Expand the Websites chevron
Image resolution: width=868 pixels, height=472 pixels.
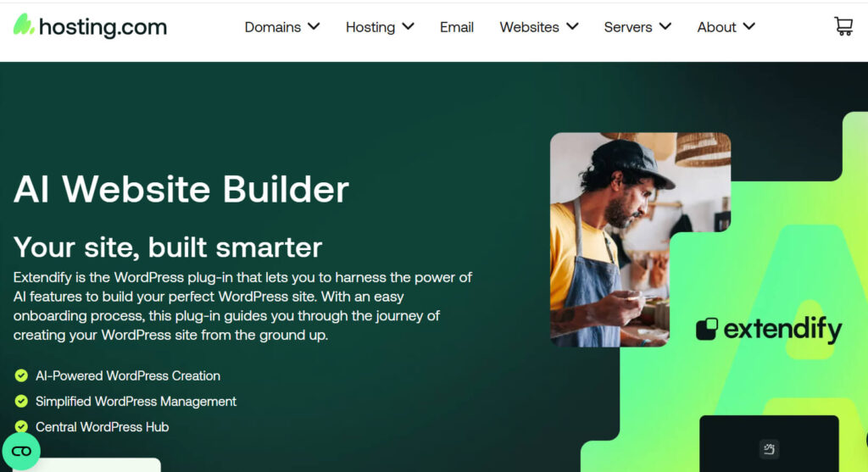(x=572, y=26)
